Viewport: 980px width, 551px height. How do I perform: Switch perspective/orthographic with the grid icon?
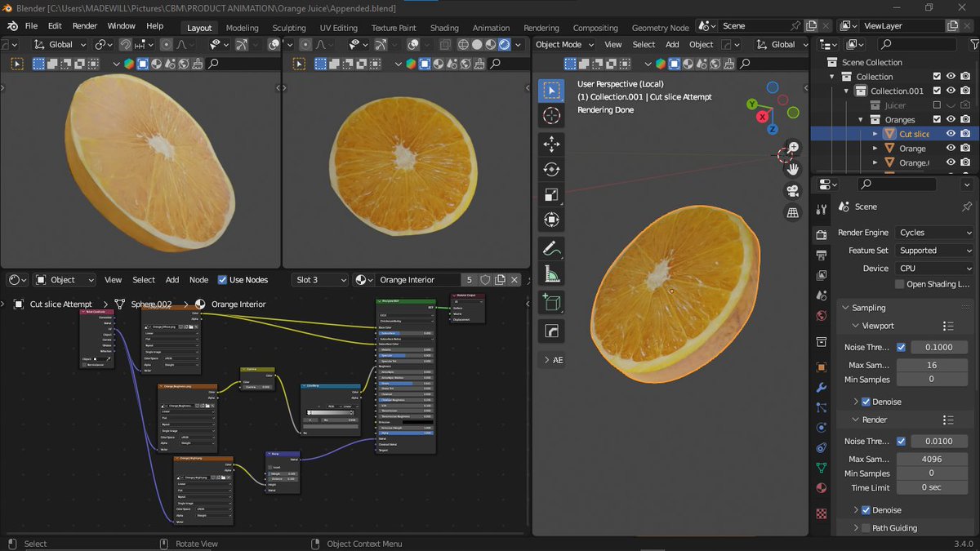792,212
